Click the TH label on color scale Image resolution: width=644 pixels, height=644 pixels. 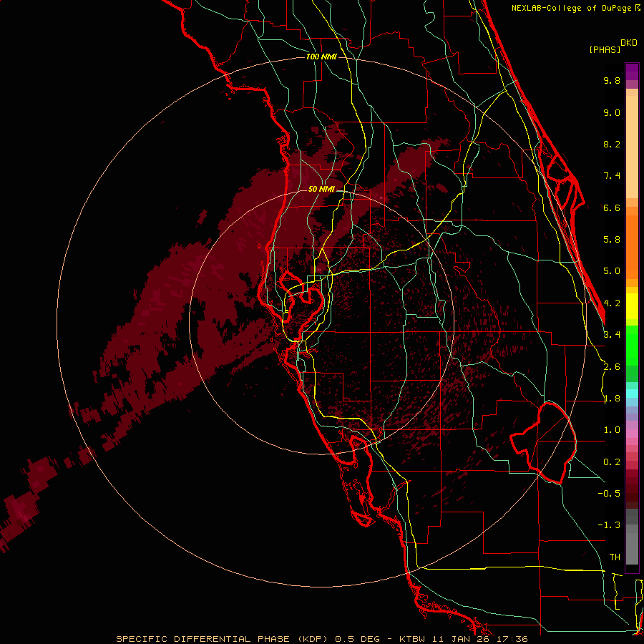coord(615,557)
